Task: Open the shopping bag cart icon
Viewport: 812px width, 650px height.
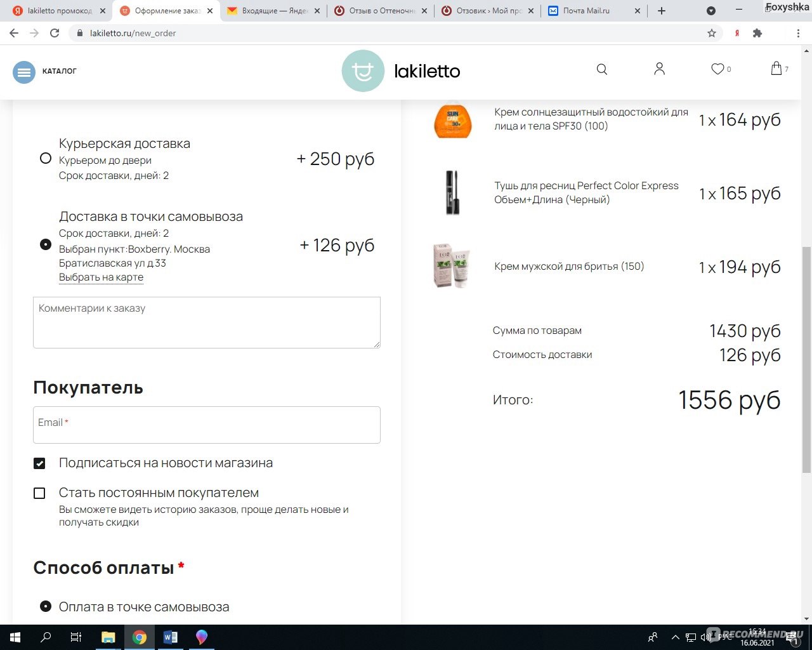Action: pyautogui.click(x=776, y=69)
